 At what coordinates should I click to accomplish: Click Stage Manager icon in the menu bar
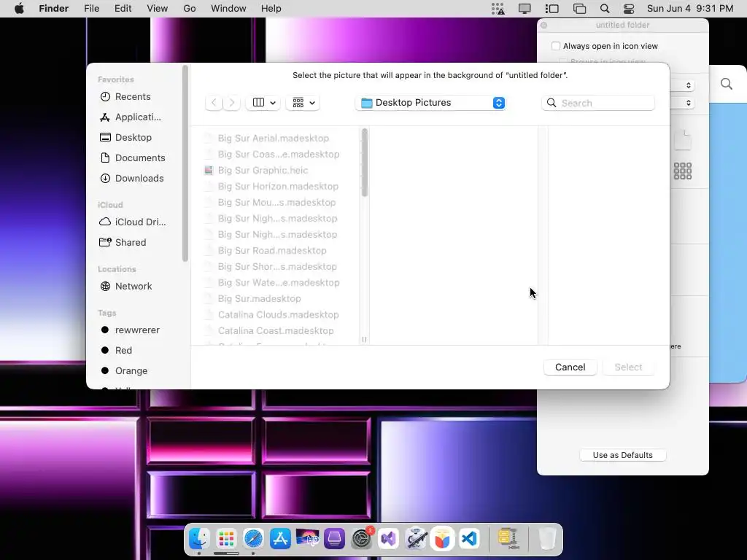[x=551, y=9]
